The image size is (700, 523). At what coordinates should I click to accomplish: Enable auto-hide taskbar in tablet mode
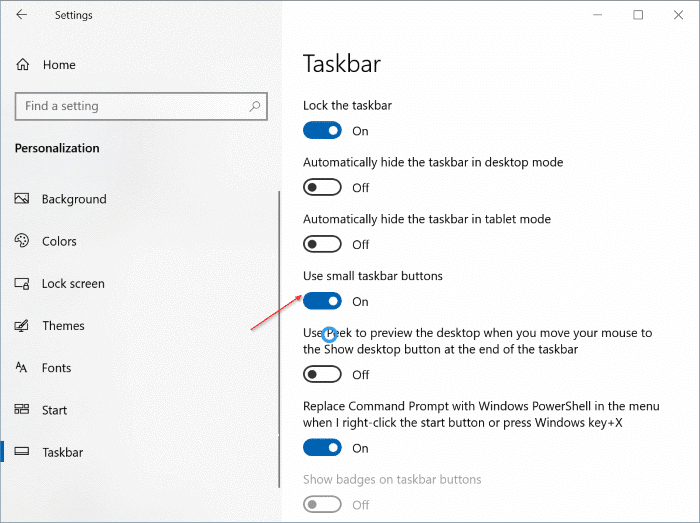point(322,244)
